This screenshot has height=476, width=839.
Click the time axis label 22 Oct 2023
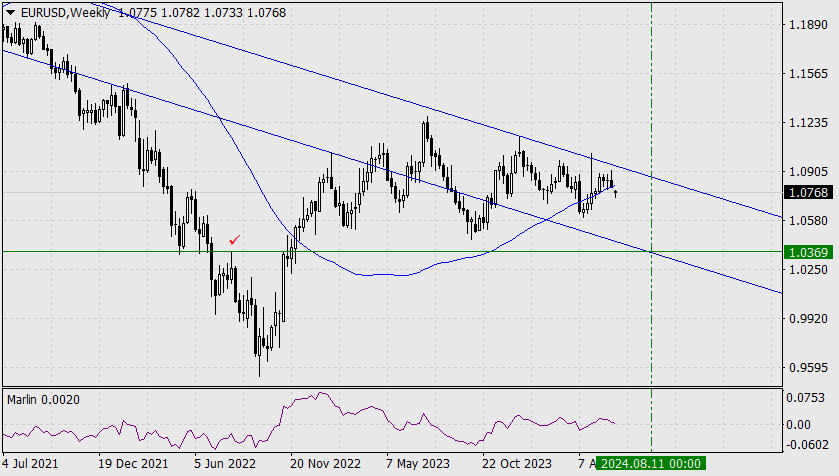point(516,463)
